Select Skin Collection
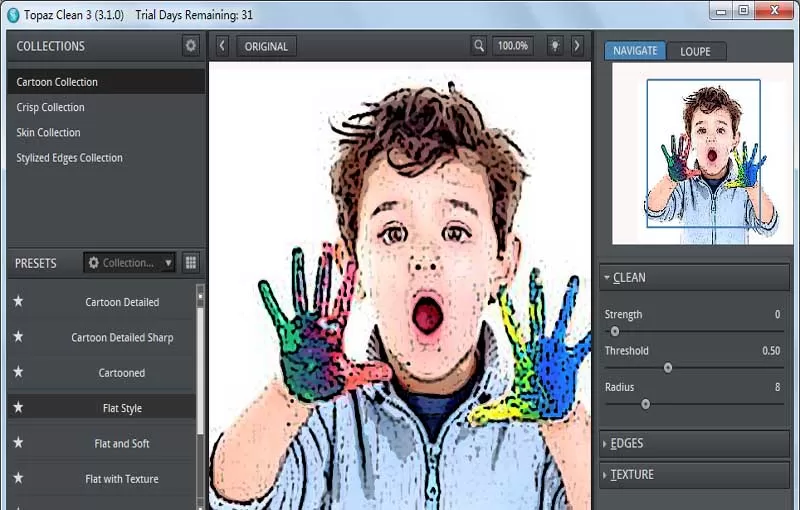Image resolution: width=800 pixels, height=510 pixels. coord(106,133)
